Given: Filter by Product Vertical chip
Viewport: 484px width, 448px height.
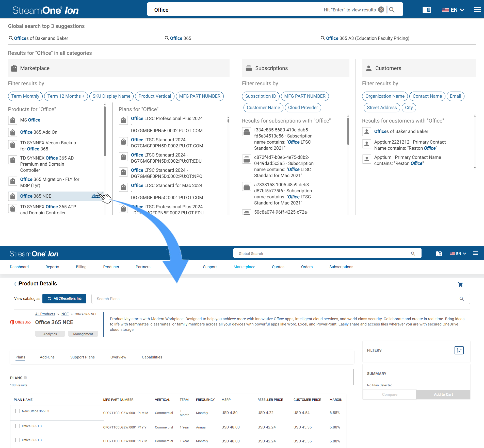Looking at the screenshot, I should coord(155,96).
